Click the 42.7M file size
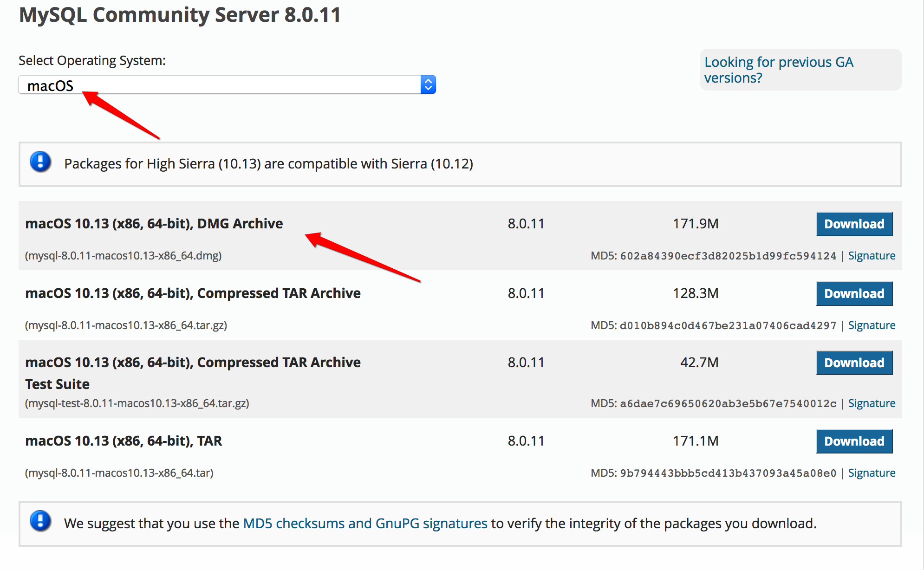This screenshot has height=570, width=924. click(x=699, y=363)
